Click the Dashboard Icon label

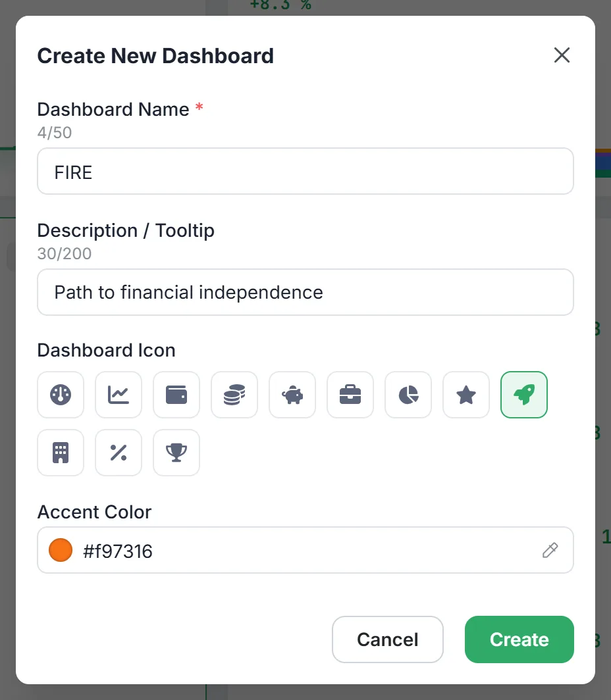tap(106, 350)
